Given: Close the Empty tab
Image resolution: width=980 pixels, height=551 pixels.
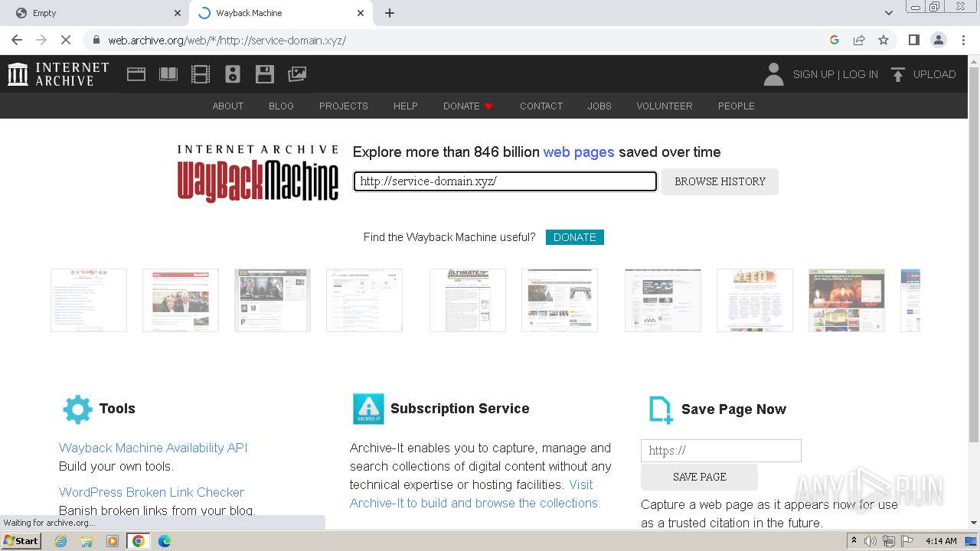Looking at the screenshot, I should click(178, 13).
